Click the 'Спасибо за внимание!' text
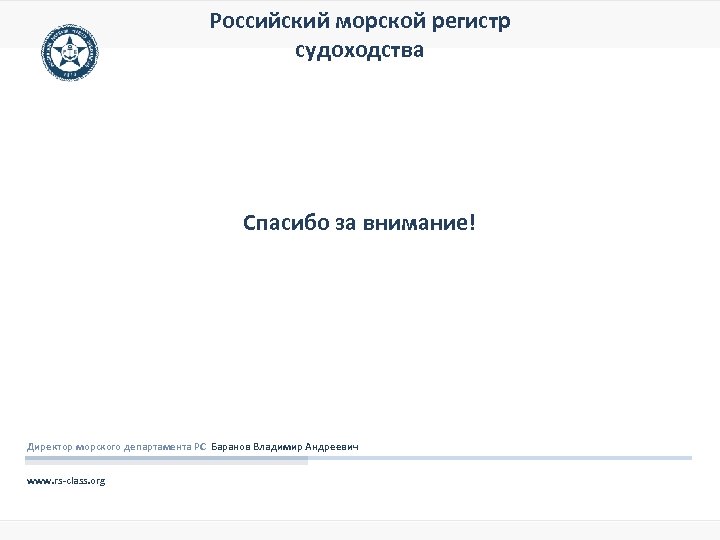 pos(359,223)
